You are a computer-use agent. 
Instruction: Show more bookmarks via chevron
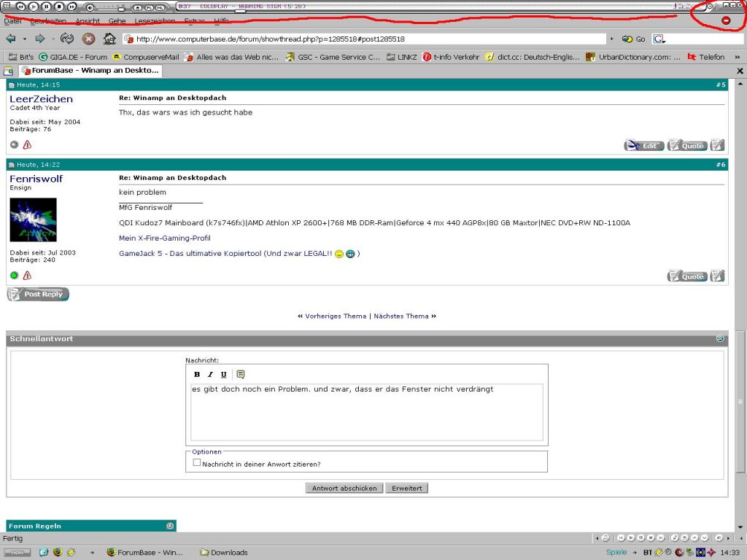click(x=738, y=57)
